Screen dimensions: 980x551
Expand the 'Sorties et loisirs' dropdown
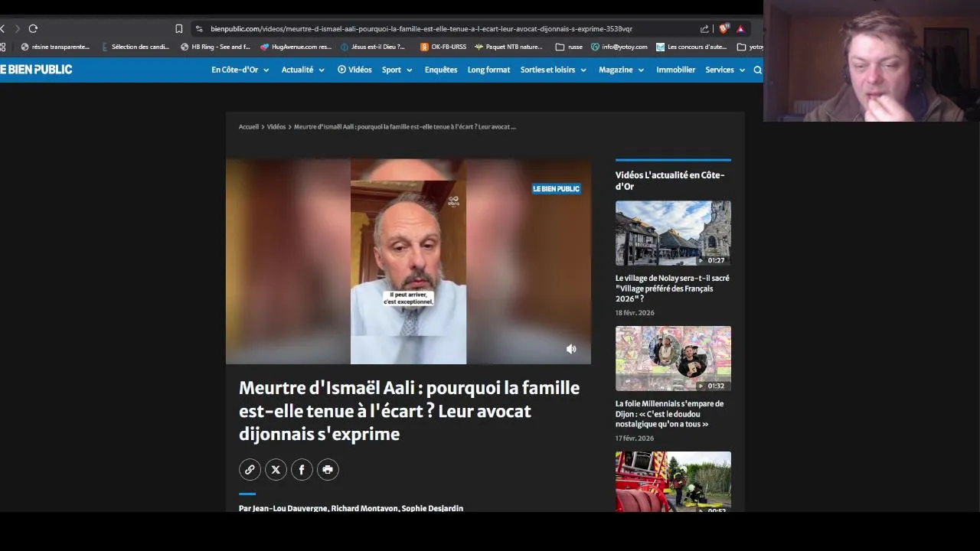[554, 70]
